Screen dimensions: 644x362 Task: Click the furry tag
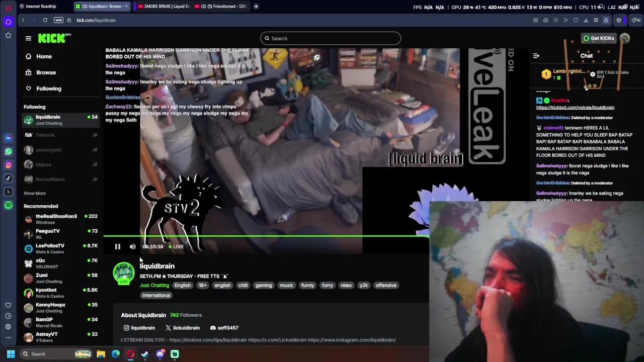(328, 286)
